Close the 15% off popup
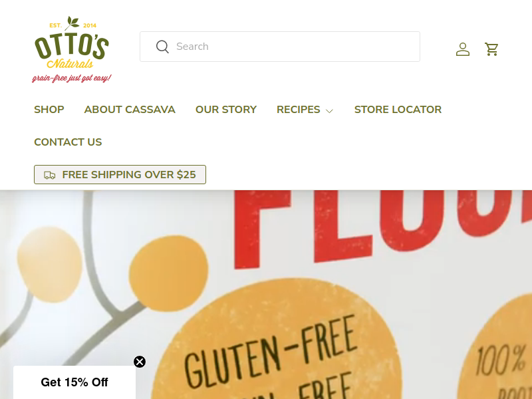 pyautogui.click(x=140, y=362)
